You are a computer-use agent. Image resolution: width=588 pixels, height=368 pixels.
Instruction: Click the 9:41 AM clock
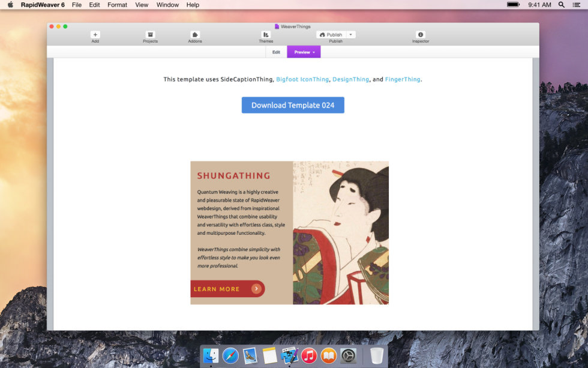(539, 5)
